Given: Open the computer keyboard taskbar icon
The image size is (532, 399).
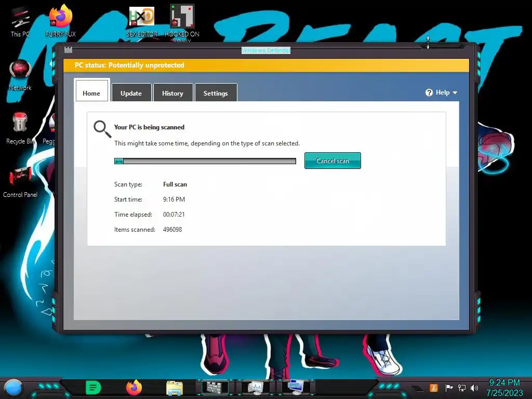Looking at the screenshot, I should click(296, 388).
